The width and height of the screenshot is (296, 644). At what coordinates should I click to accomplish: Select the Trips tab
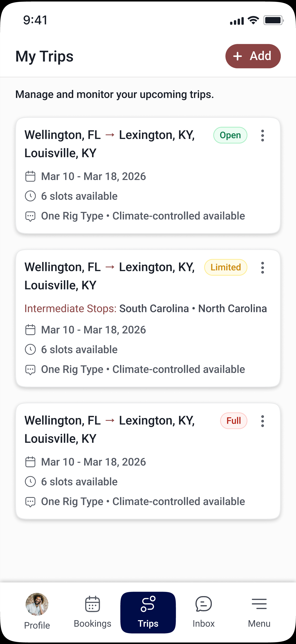(148, 612)
